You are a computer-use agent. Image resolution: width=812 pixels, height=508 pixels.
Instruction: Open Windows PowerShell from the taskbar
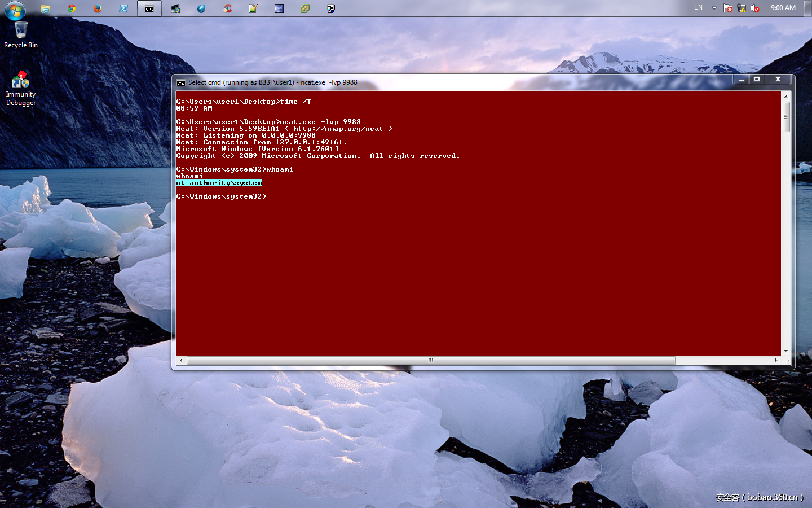tap(123, 8)
